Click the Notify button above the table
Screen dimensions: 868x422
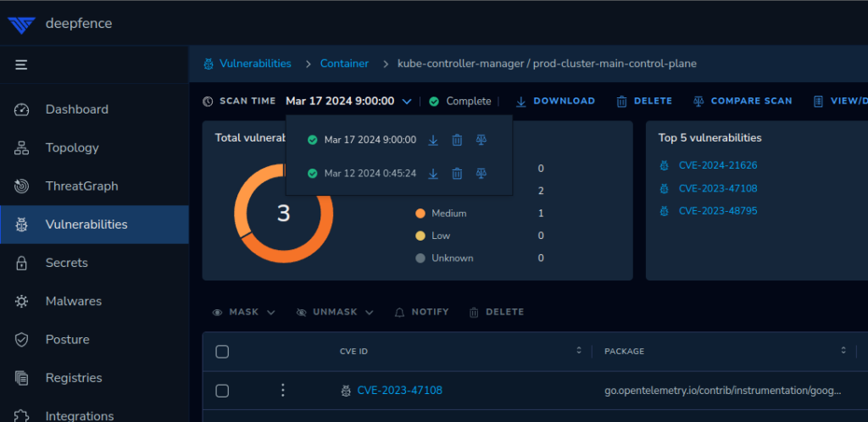click(421, 313)
